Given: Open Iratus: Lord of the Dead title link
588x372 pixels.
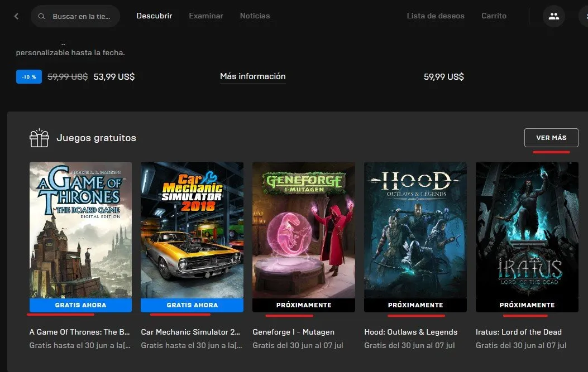Looking at the screenshot, I should 519,331.
